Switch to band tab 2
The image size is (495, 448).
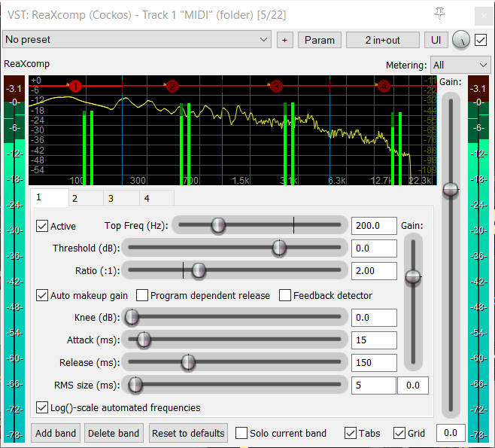pos(86,199)
